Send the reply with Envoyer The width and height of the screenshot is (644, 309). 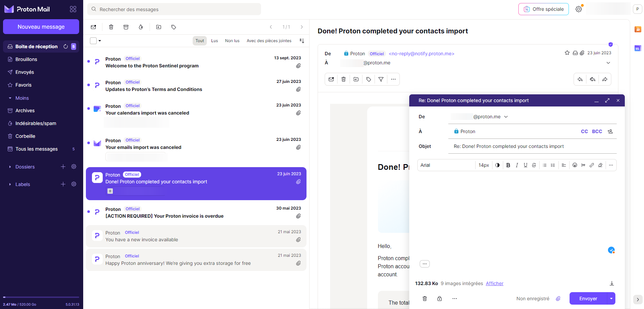[x=588, y=299]
